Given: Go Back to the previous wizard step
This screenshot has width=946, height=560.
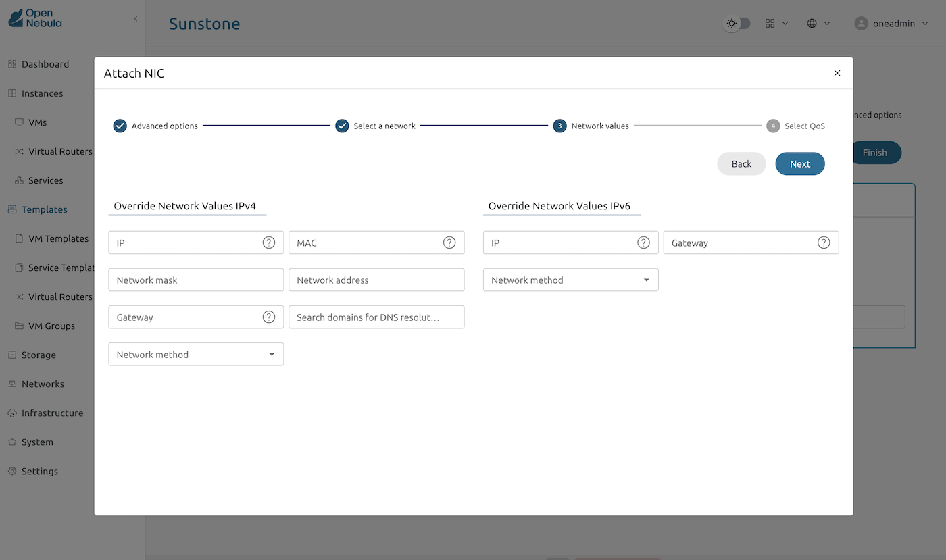Looking at the screenshot, I should (x=741, y=163).
